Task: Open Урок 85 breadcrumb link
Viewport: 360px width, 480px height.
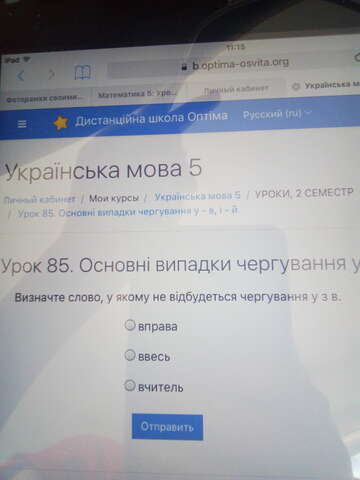Action: click(127, 212)
